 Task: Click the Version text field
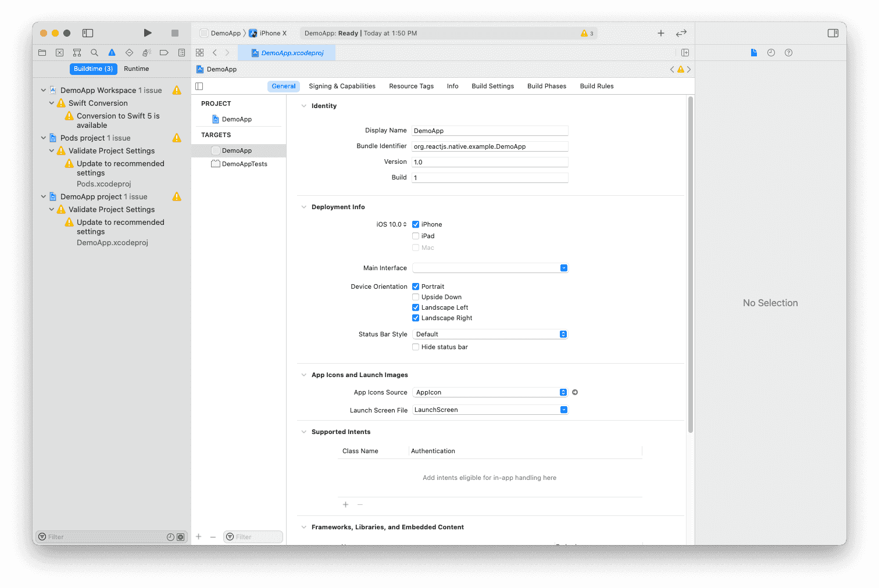pos(490,162)
